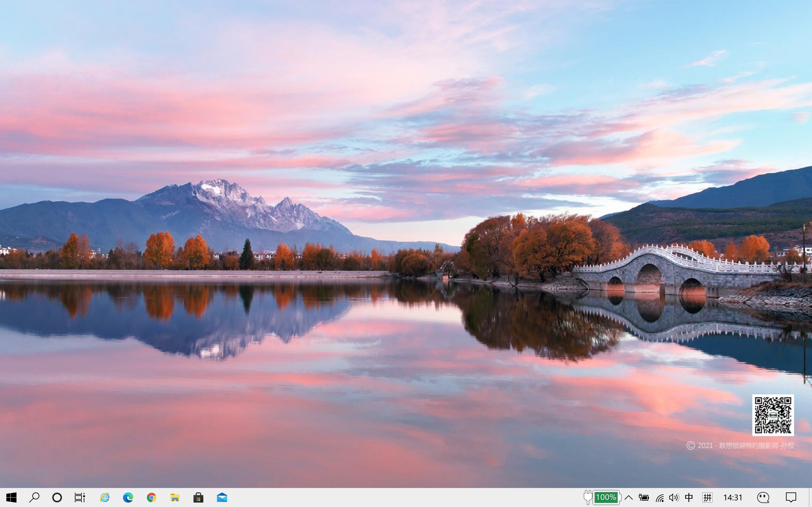812x507 pixels.
Task: Launch Cortana from the taskbar
Action: click(x=57, y=497)
